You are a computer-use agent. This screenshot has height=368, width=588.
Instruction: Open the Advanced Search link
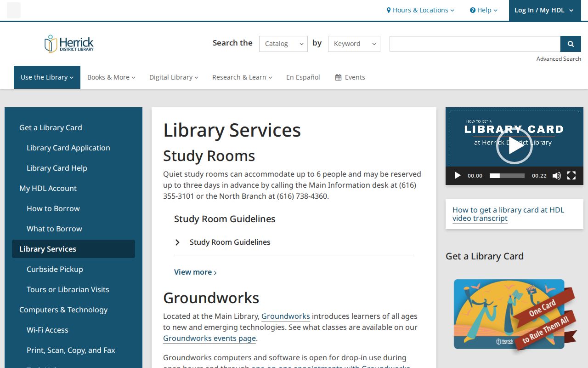pyautogui.click(x=559, y=59)
